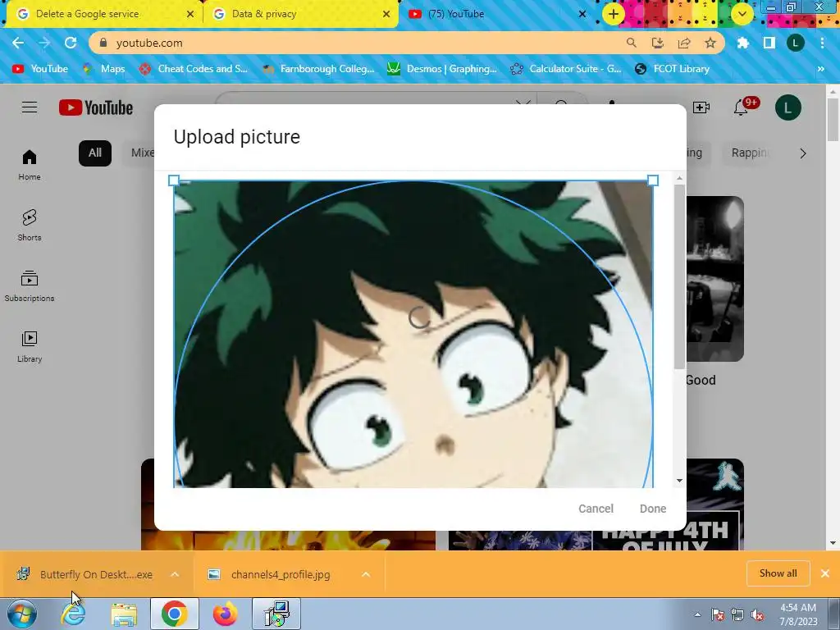Viewport: 840px width, 630px height.
Task: Open Desmos Graphing bookmark
Action: coord(442,69)
